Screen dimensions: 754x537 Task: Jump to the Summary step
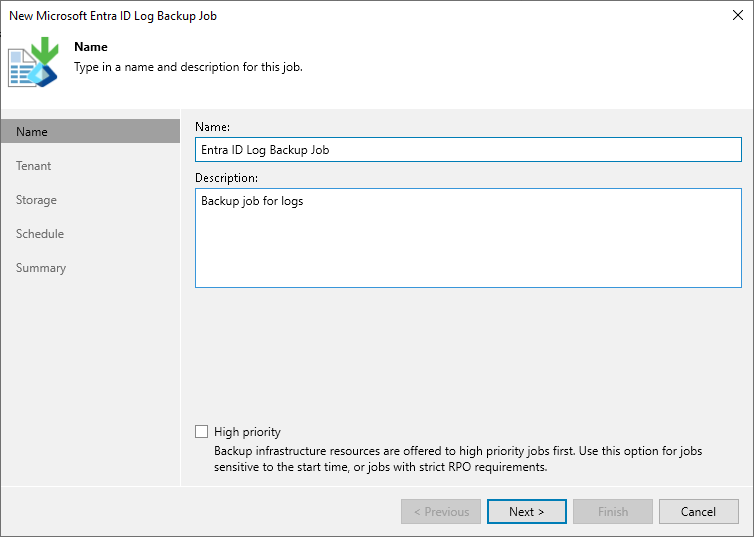click(41, 268)
